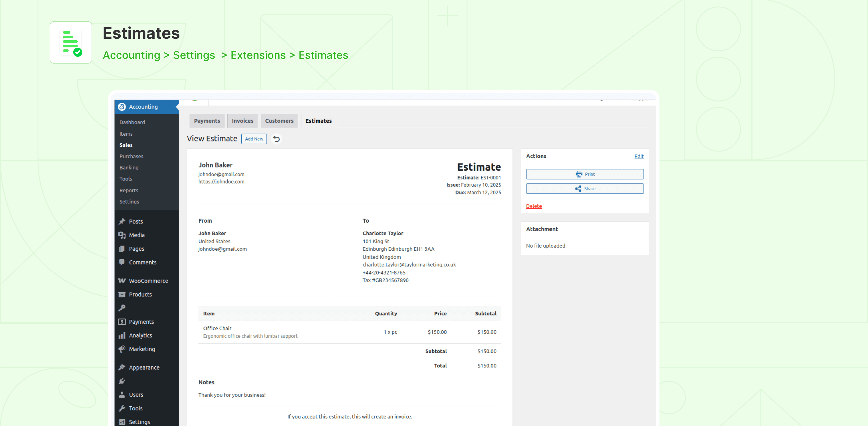Click https://johndoe.com text

click(221, 181)
